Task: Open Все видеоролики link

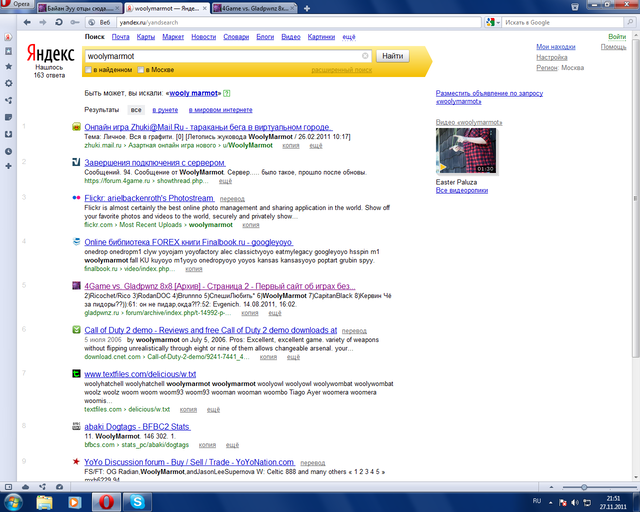Action: click(x=462, y=191)
